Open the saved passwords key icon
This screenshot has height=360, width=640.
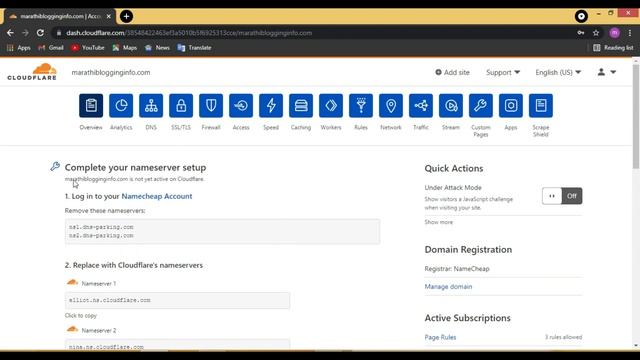tap(580, 33)
